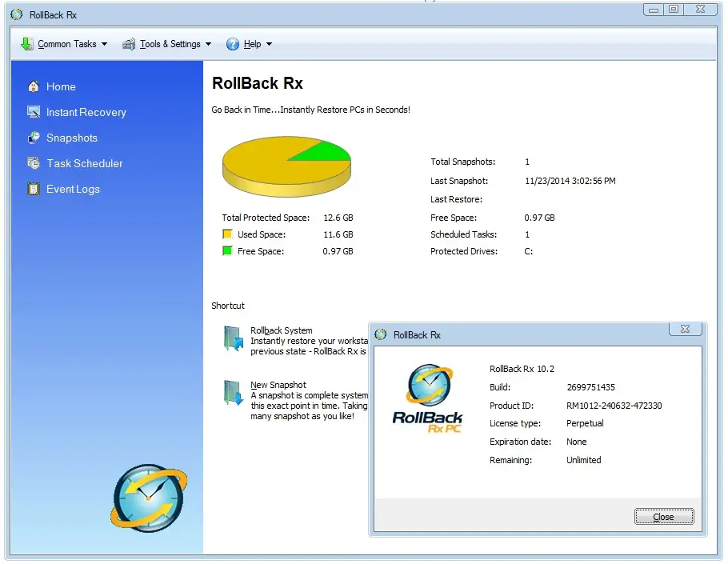Click the Remaining value Unlimited
728x564 pixels.
pyautogui.click(x=584, y=460)
